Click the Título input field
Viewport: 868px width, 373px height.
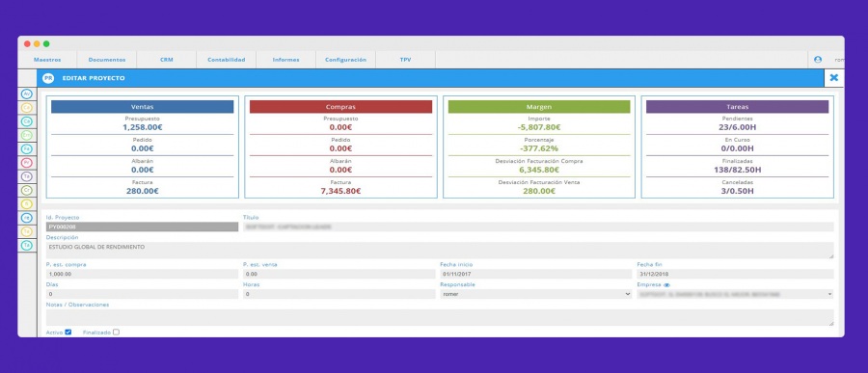tap(538, 226)
